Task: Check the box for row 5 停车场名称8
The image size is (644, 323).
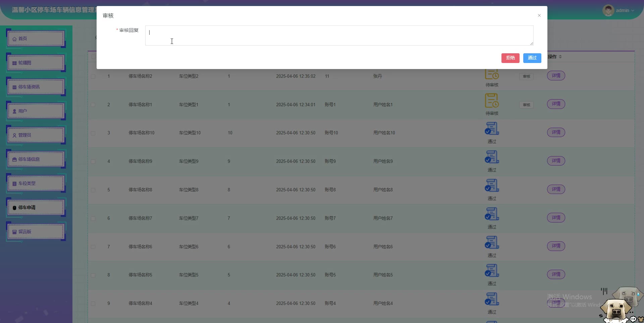Action: click(93, 190)
